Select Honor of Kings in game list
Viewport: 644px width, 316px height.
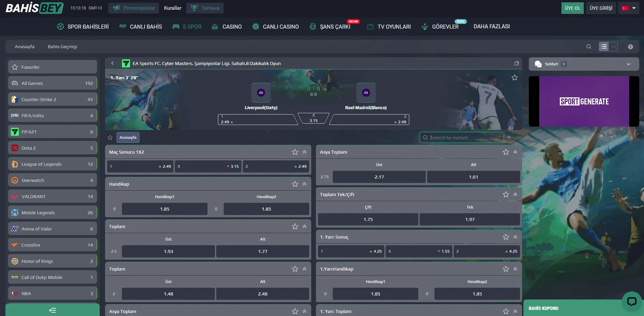[53, 261]
